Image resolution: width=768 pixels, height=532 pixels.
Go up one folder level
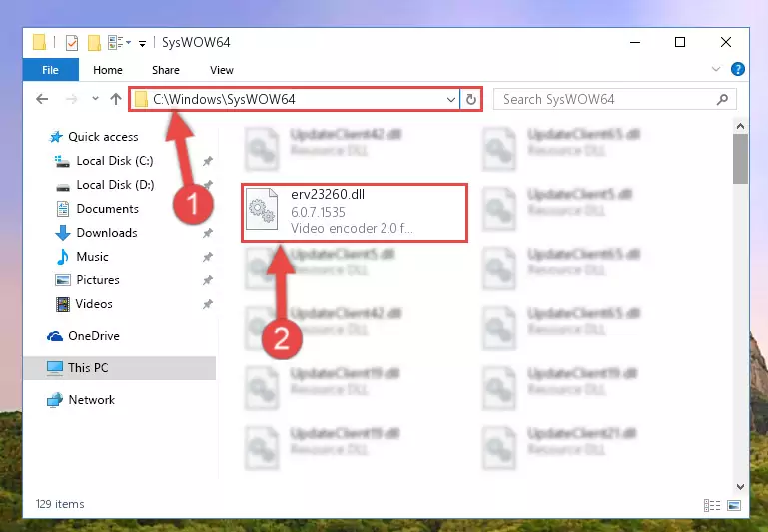116,100
